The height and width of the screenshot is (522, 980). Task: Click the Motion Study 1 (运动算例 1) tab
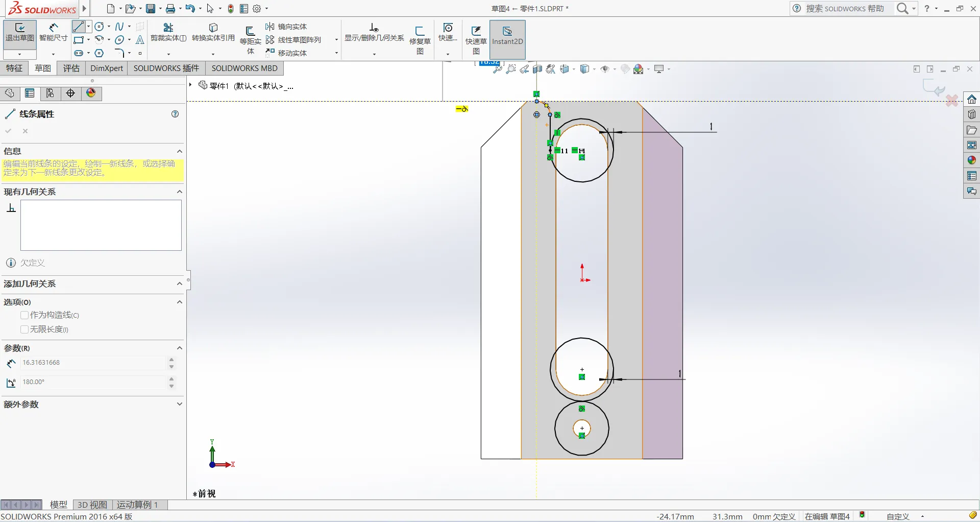pyautogui.click(x=137, y=505)
